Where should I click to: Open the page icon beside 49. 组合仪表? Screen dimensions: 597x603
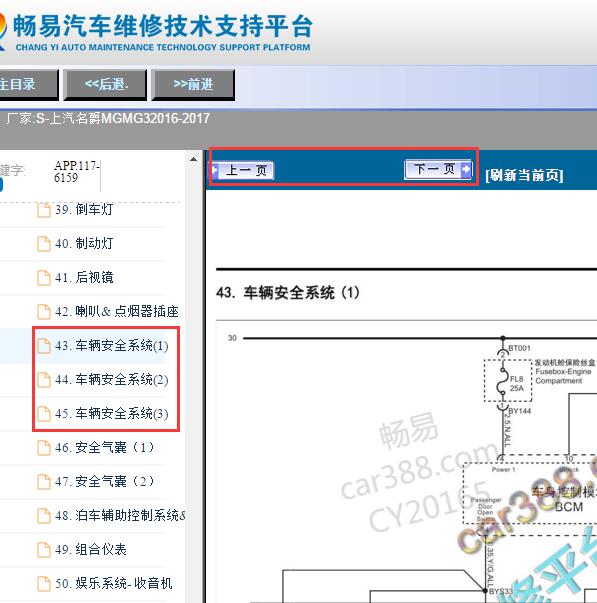44,550
